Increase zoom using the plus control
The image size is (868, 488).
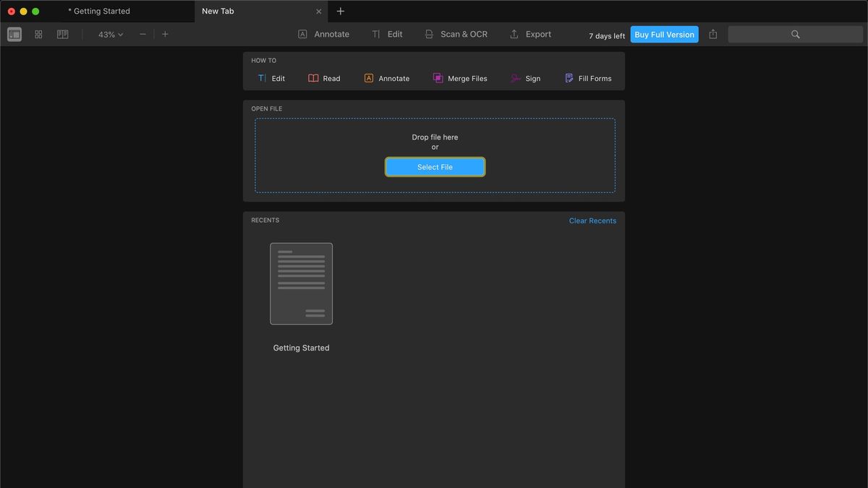[x=165, y=33]
